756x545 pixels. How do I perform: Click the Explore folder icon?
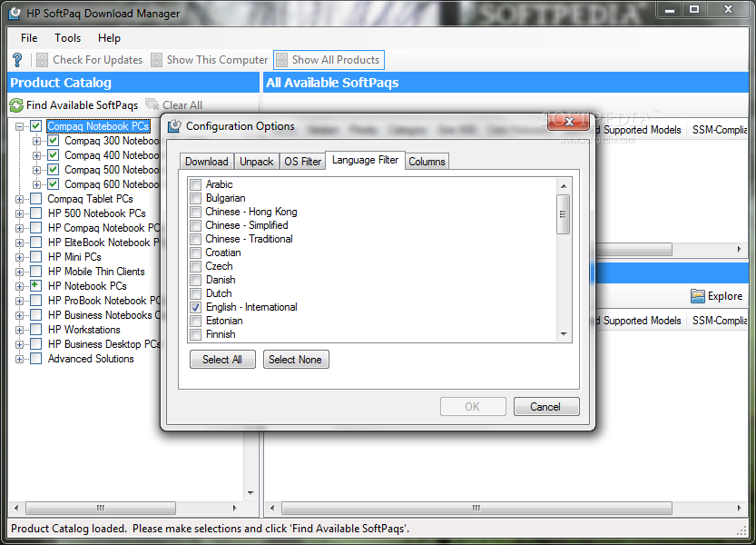coord(697,296)
